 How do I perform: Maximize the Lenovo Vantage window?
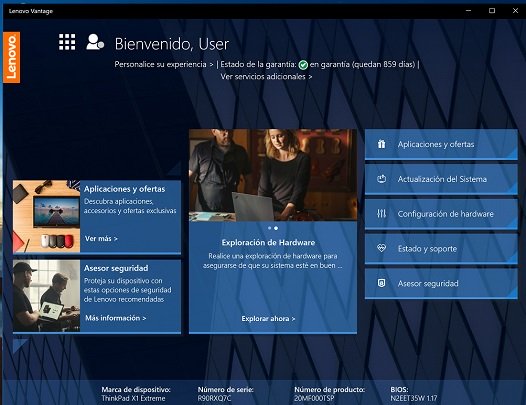(x=492, y=11)
